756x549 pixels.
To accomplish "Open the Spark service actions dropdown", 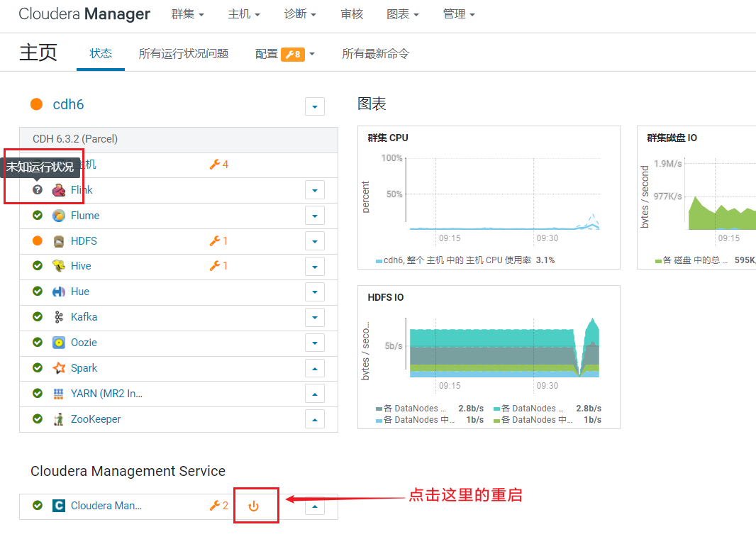I will [315, 369].
